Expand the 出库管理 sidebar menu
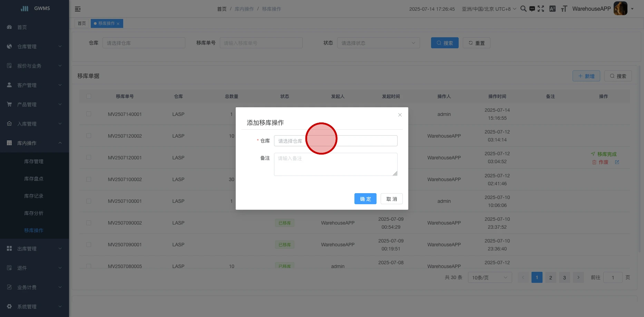Screen dimensions: 644x317 pyautogui.click(x=35, y=249)
